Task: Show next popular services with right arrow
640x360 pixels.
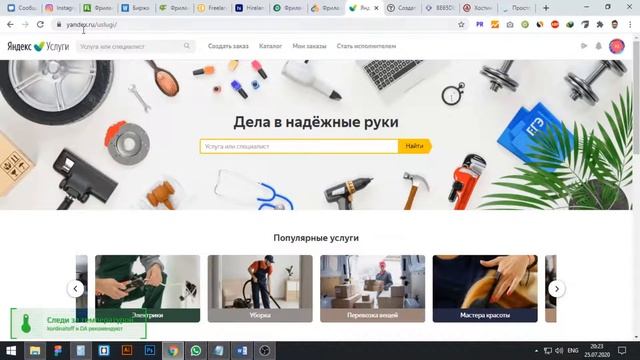Action: (x=557, y=289)
